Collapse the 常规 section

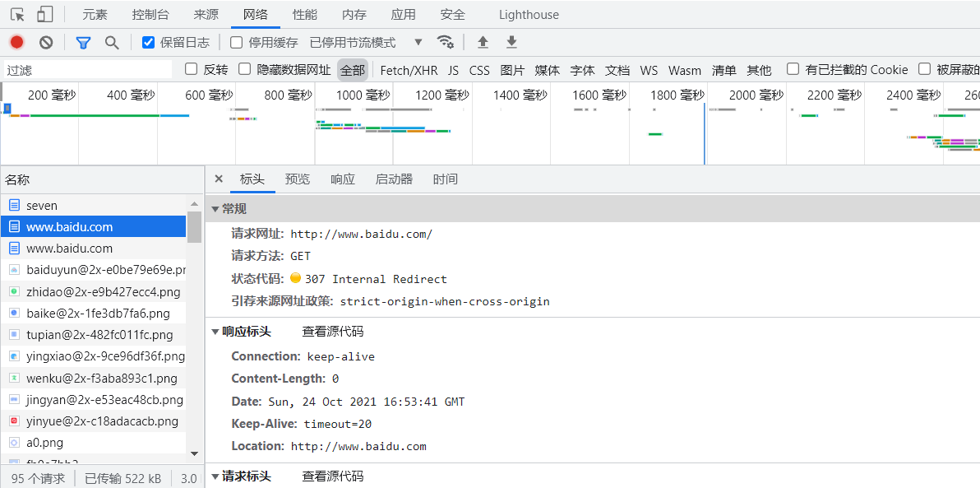coord(215,209)
